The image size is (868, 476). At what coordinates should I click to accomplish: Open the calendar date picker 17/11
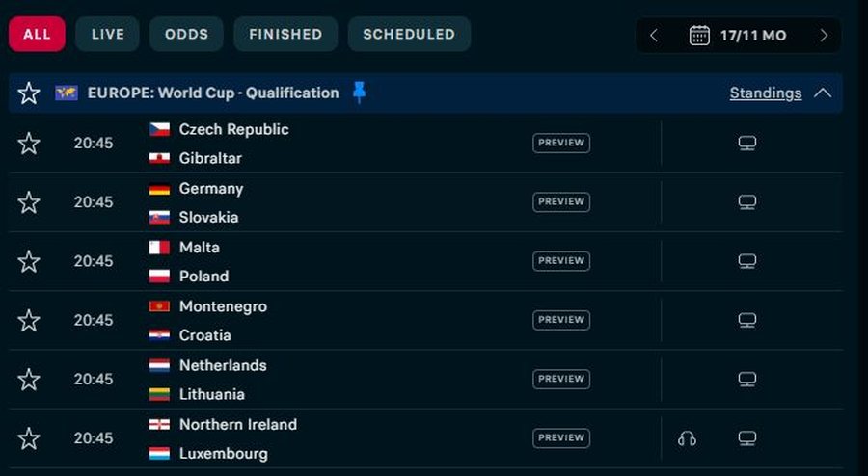[738, 36]
